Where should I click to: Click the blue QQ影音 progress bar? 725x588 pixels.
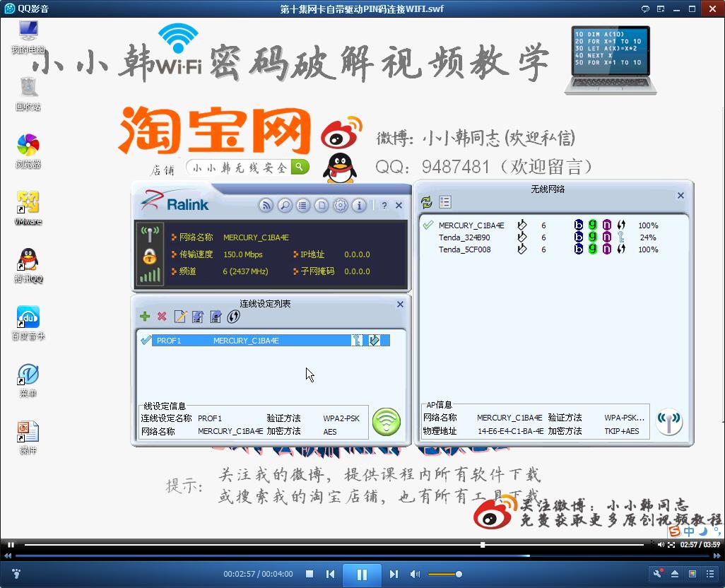click(362, 555)
